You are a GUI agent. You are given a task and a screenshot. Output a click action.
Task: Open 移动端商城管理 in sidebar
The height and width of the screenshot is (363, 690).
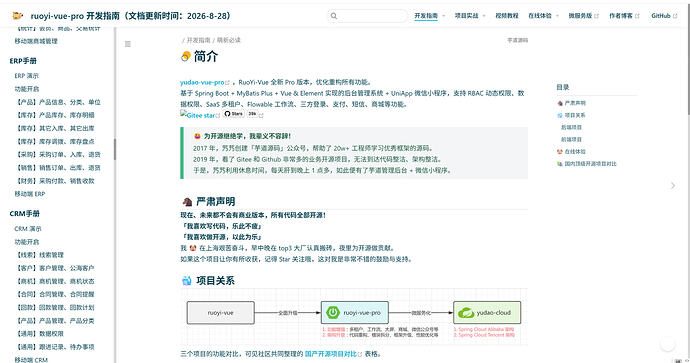tap(36, 41)
